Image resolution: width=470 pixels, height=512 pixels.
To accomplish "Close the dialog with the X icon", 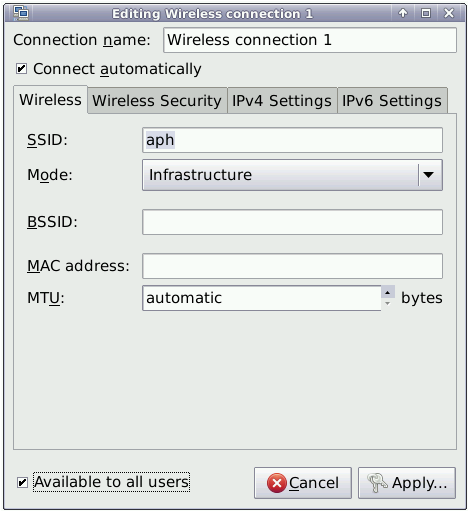I will click(449, 13).
